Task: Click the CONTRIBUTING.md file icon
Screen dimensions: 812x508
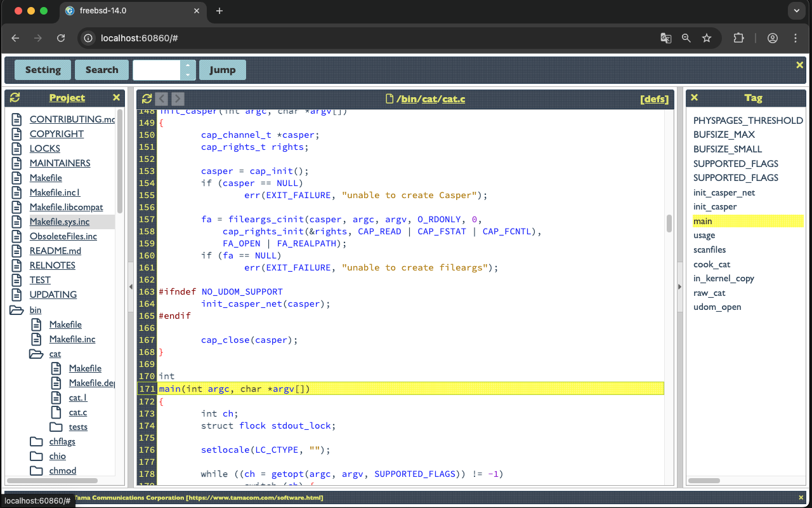Action: 17,119
